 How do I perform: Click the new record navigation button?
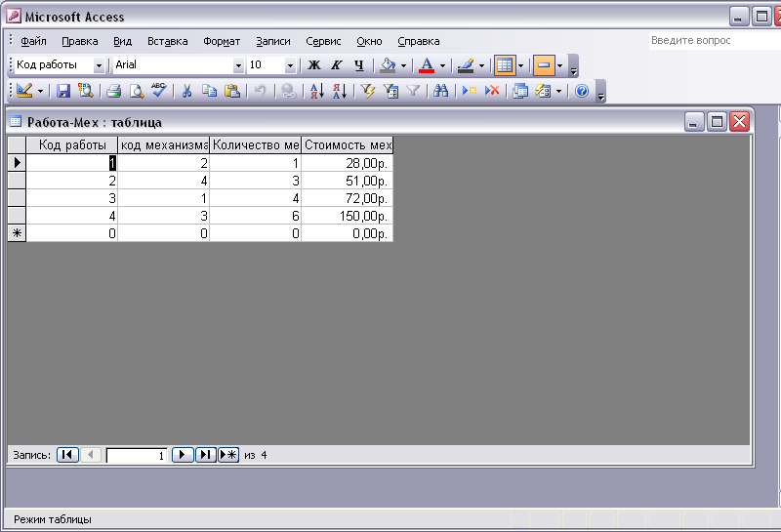point(228,455)
